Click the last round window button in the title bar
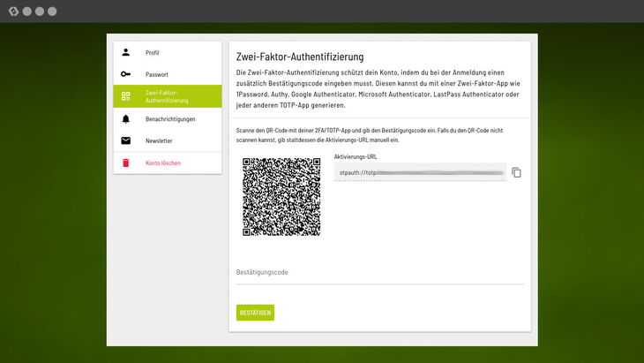Image resolution: width=644 pixels, height=363 pixels. pos(52,11)
